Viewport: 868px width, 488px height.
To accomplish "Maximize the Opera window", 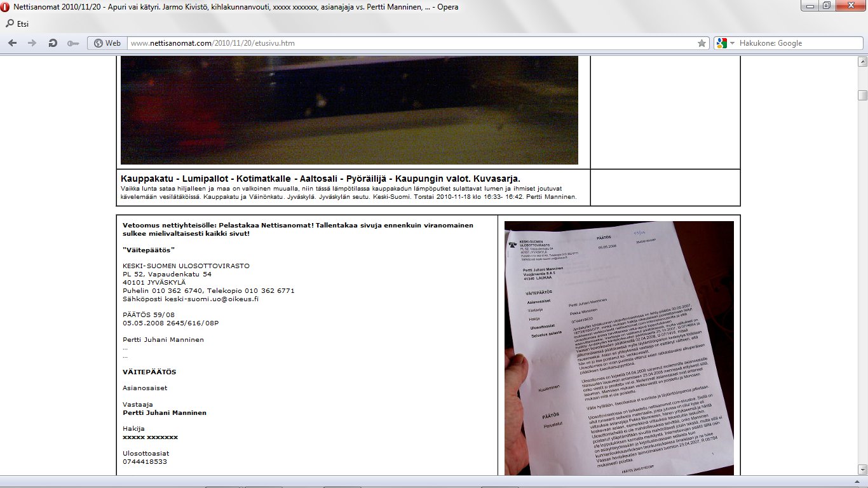I will [x=826, y=6].
